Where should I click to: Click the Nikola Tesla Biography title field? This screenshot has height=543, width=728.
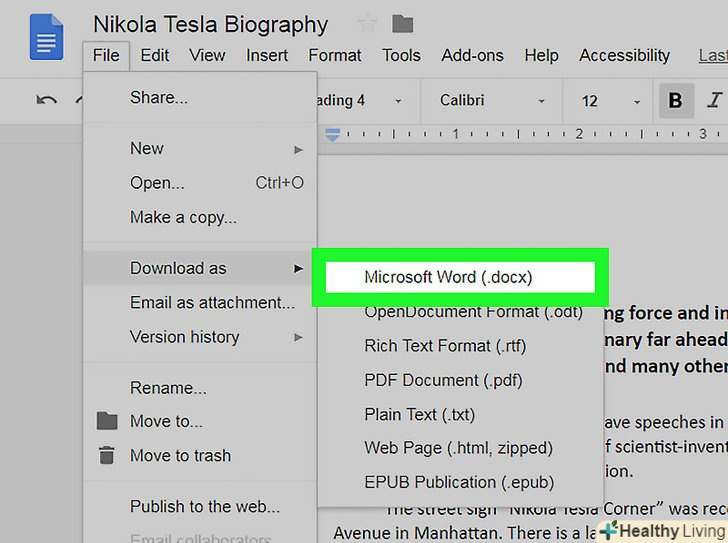[211, 25]
